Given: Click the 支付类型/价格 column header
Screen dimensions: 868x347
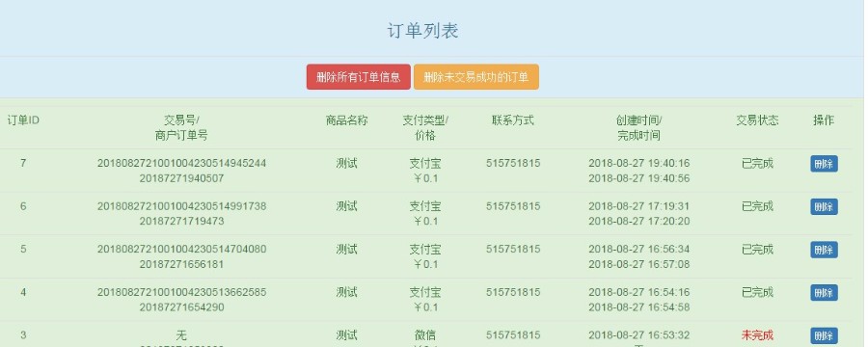Looking at the screenshot, I should click(x=425, y=128).
